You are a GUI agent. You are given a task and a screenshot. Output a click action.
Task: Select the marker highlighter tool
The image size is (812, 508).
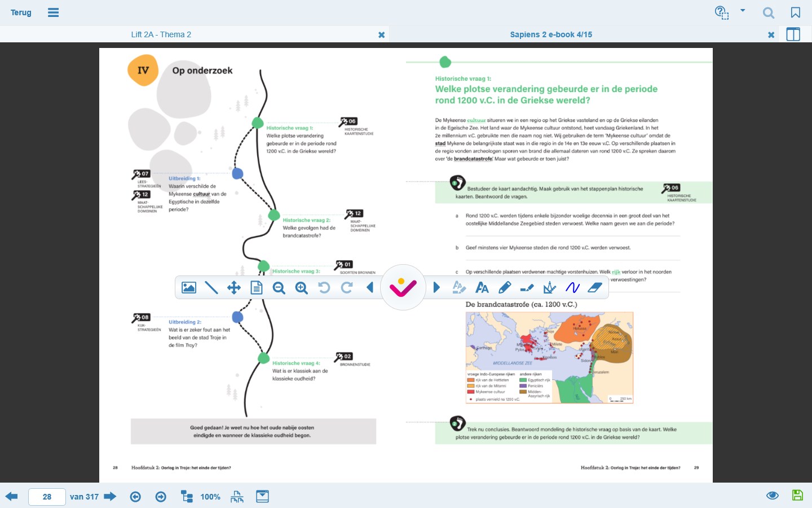527,288
